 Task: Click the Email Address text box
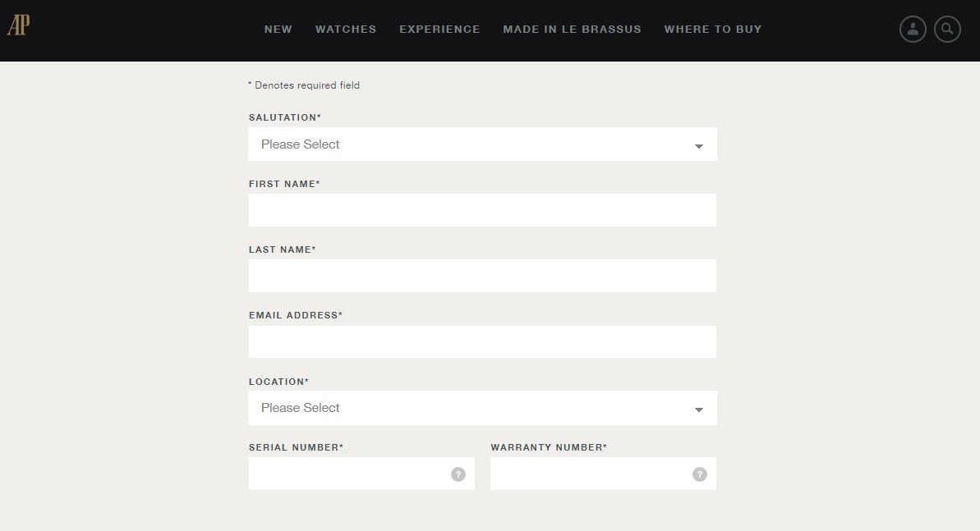pyautogui.click(x=482, y=342)
